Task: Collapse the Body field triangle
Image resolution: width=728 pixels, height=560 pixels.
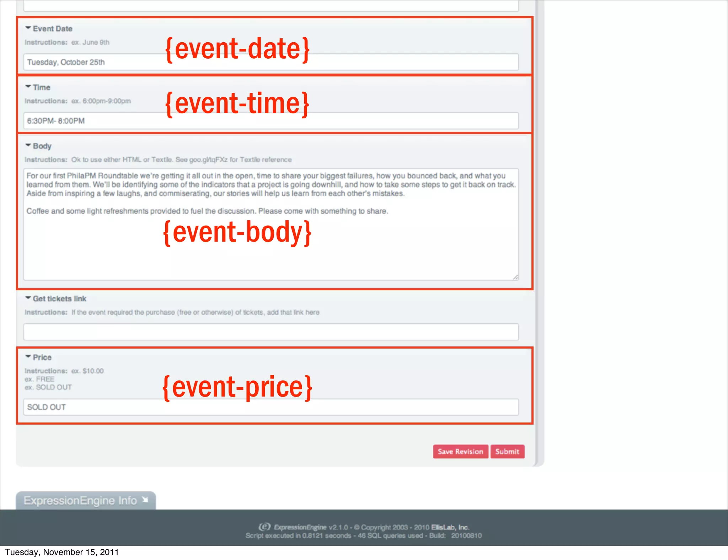Action: [28, 145]
